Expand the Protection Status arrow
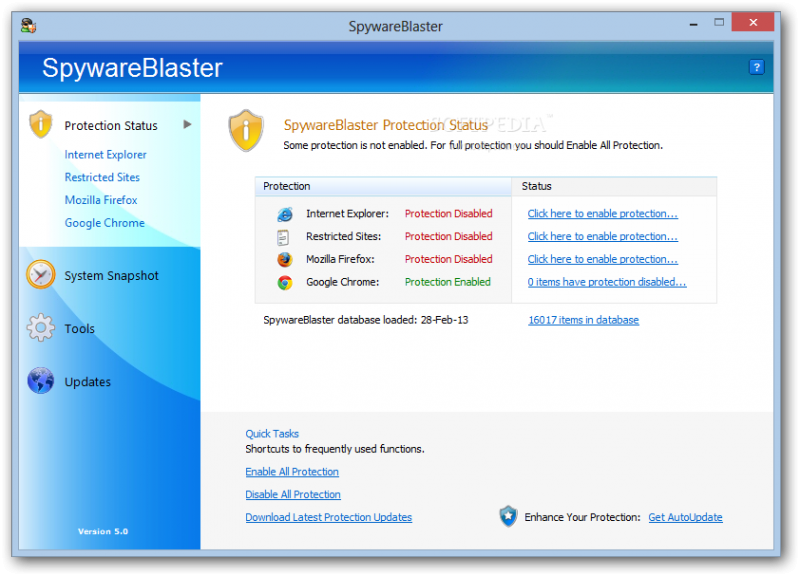The height and width of the screenshot is (576, 800). 187,124
